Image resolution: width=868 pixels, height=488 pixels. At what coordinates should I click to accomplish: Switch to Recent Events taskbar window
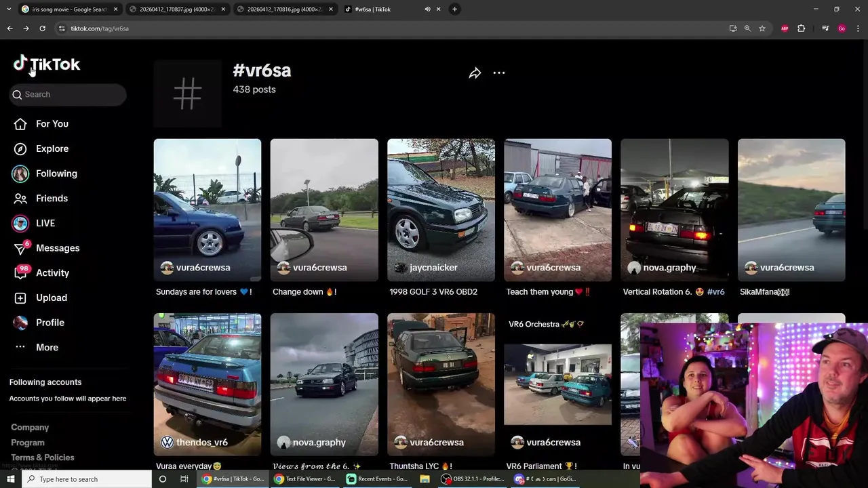[378, 479]
